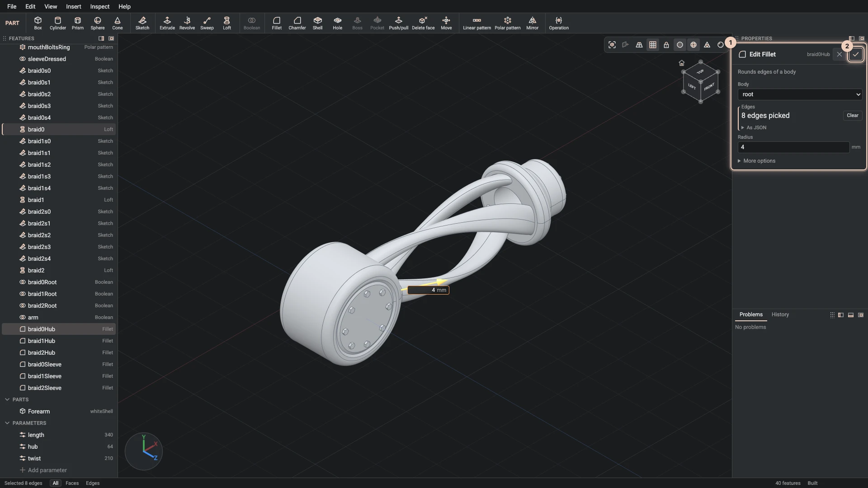868x488 pixels.
Task: Select the Forearm part
Action: coord(59,411)
